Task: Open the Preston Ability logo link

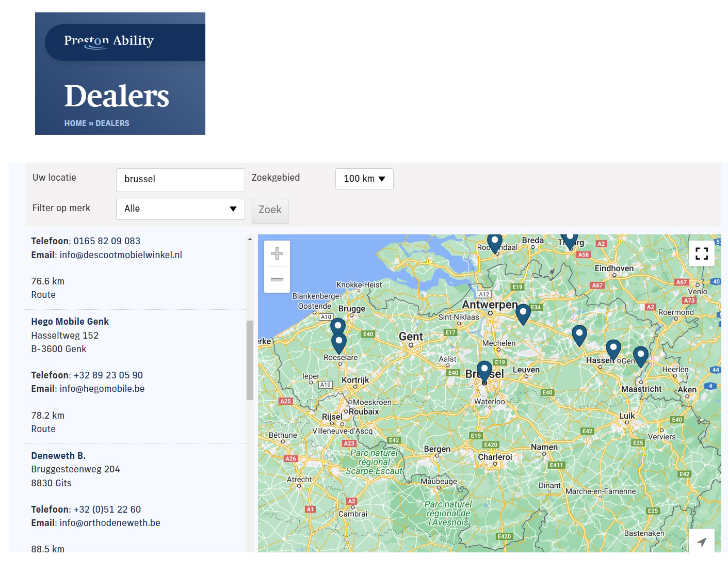Action: (109, 41)
